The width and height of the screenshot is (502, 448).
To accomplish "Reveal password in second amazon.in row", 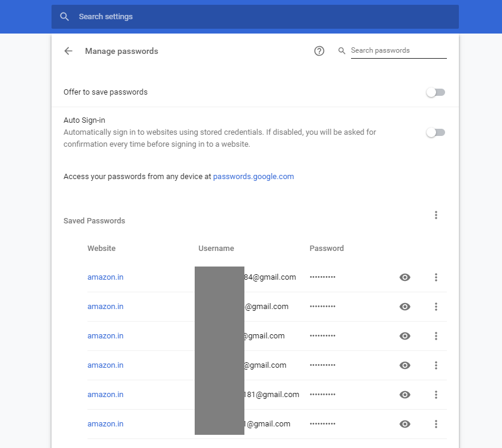I will tap(405, 307).
